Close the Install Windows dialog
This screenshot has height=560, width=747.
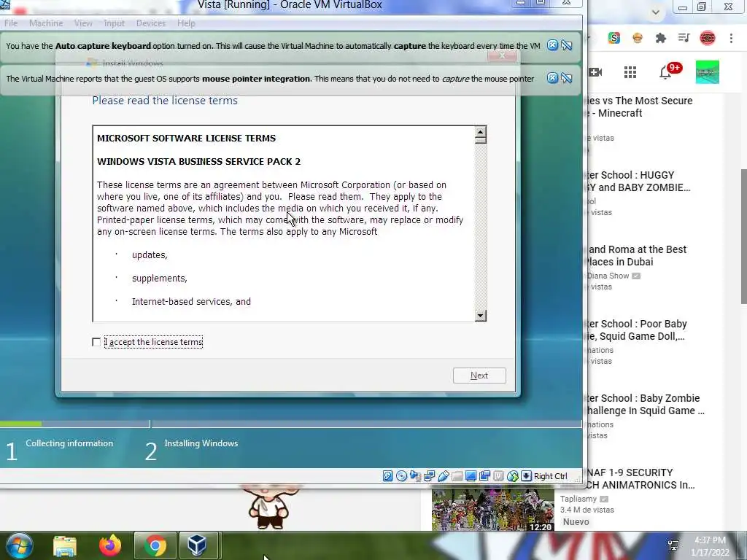click(x=502, y=55)
